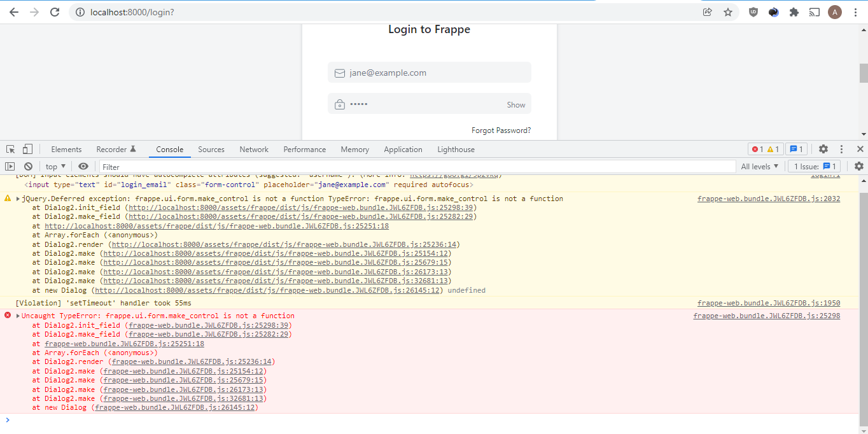Create a live expression with the eye icon
The height and width of the screenshot is (434, 868).
pyautogui.click(x=83, y=166)
